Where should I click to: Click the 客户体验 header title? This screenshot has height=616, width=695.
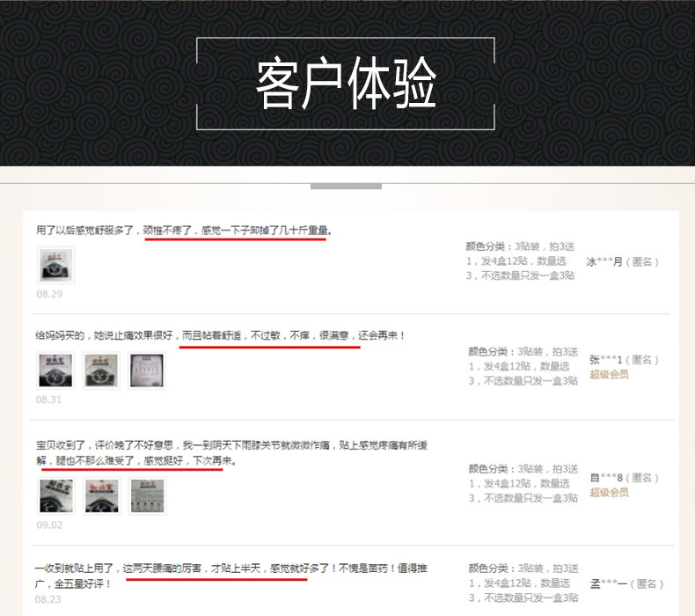[346, 83]
